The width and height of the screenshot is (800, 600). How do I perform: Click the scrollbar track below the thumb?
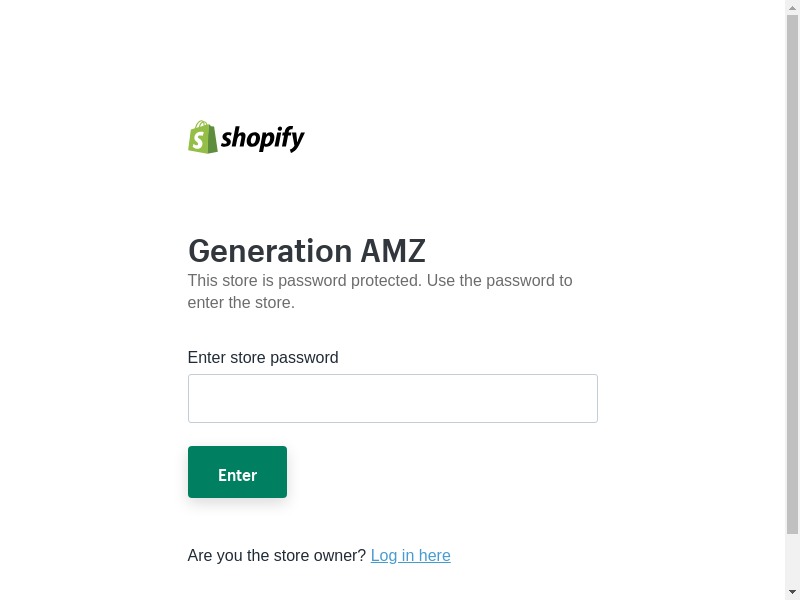pyautogui.click(x=792, y=558)
